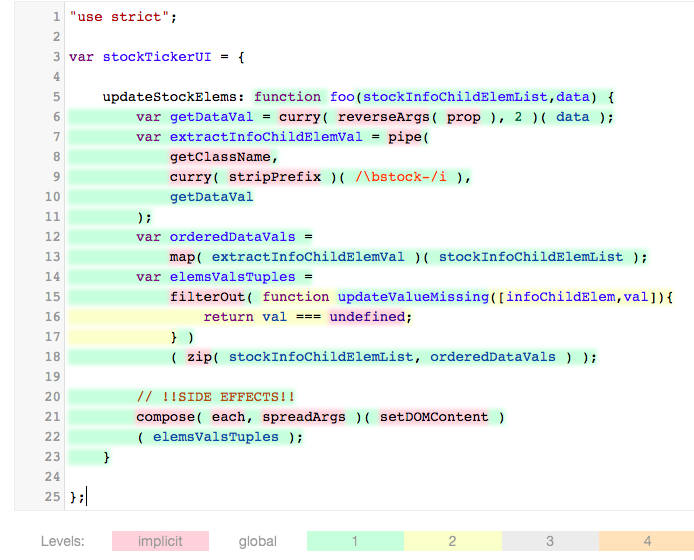The width and height of the screenshot is (694, 560).
Task: Click elemsValsTuples on line 22
Action: 216,437
